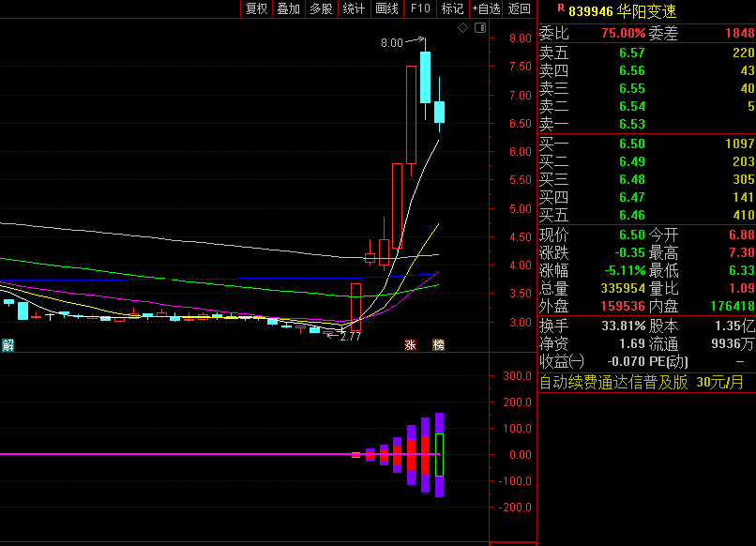Select the 卖三 price 6.55

(632, 88)
